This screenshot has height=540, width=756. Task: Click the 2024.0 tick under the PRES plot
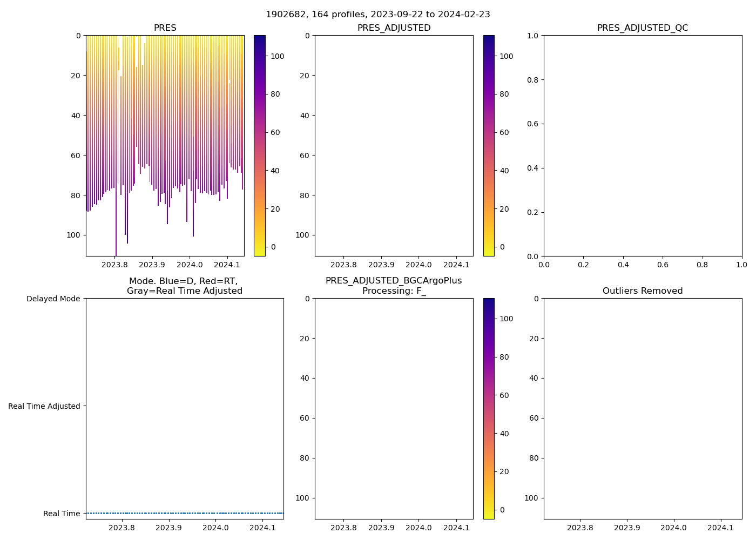[190, 265]
